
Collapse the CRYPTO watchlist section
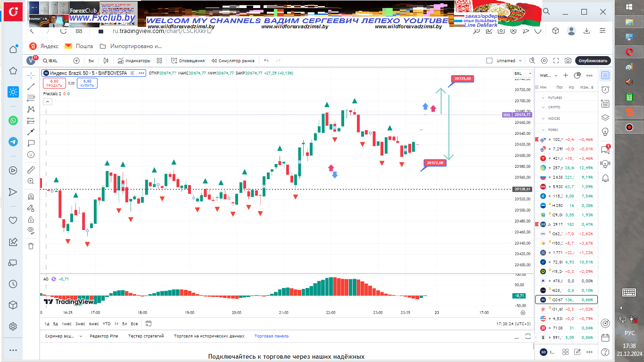[x=544, y=107]
